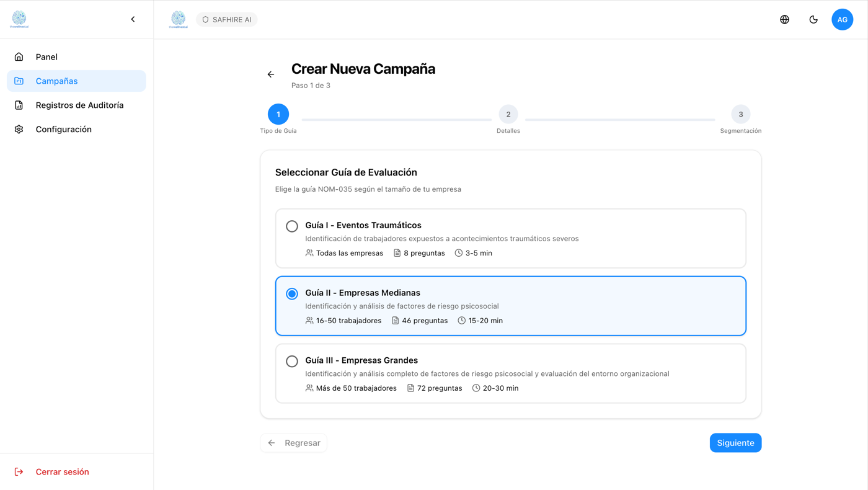Click the Regresar button

[294, 443]
